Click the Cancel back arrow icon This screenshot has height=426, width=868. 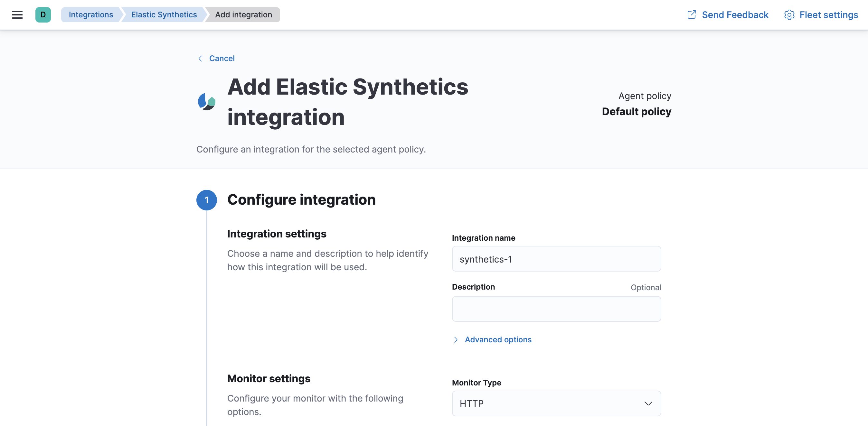tap(200, 58)
